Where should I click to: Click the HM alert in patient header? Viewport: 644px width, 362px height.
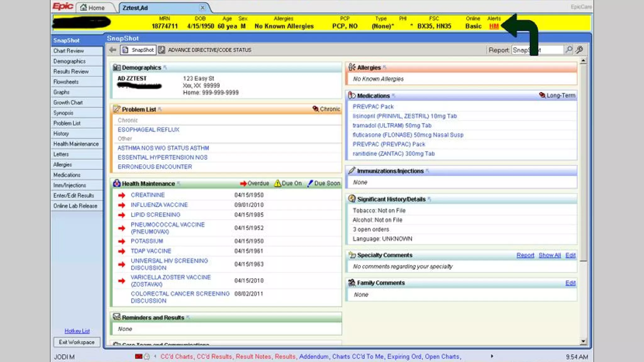pyautogui.click(x=494, y=26)
